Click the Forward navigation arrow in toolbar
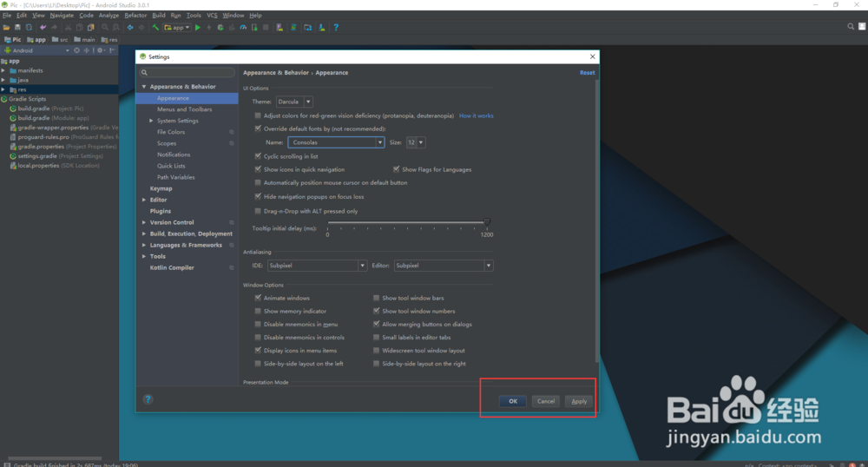The width and height of the screenshot is (868, 467). [x=141, y=27]
